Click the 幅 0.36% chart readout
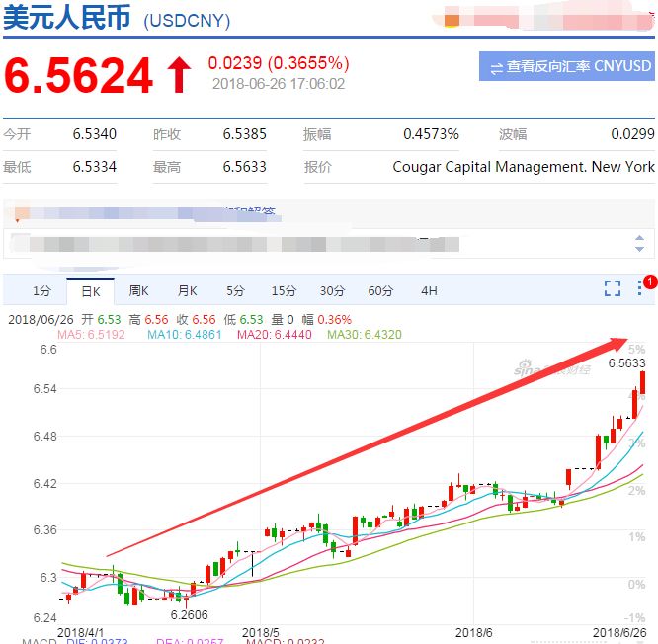This screenshot has width=658, height=644. (326, 320)
